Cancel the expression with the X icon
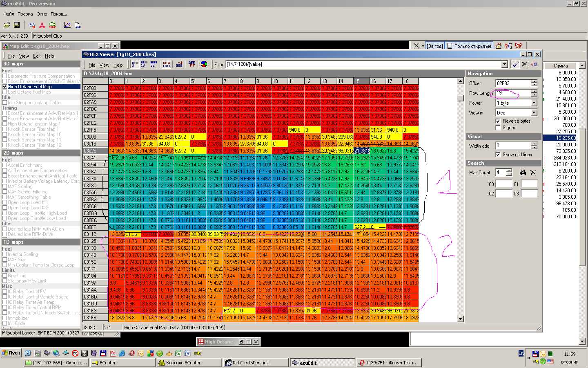Image resolution: width=588 pixels, height=368 pixels. [x=524, y=64]
